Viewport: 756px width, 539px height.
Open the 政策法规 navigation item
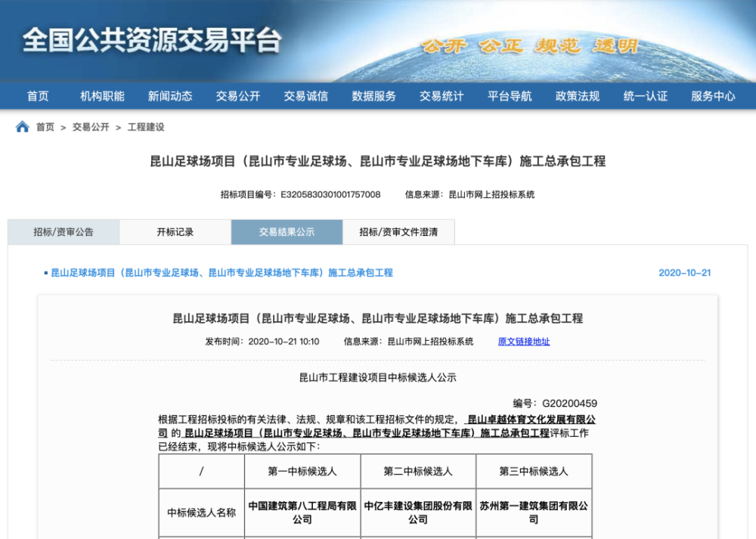tap(578, 97)
